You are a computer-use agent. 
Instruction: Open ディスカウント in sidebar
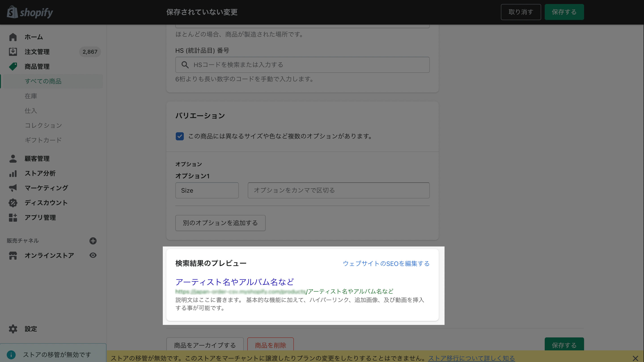tap(46, 203)
